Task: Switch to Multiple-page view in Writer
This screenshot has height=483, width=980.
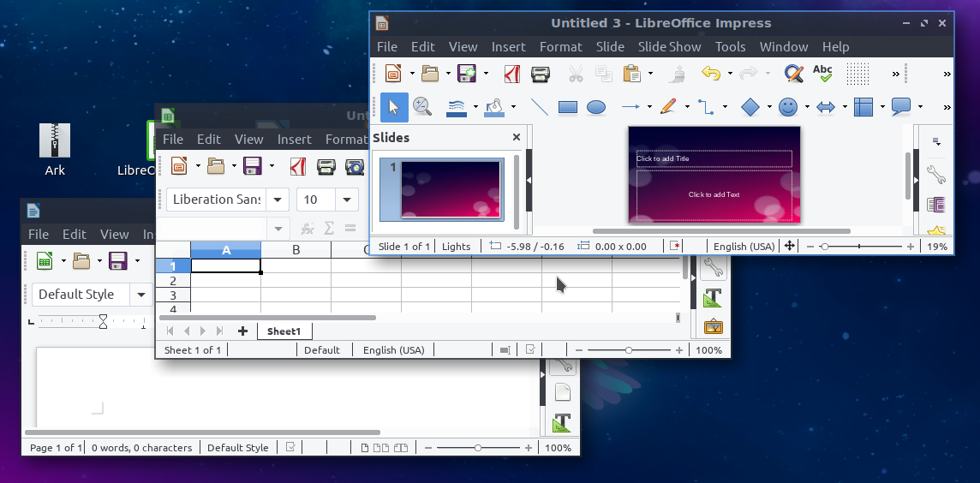Action: (381, 447)
